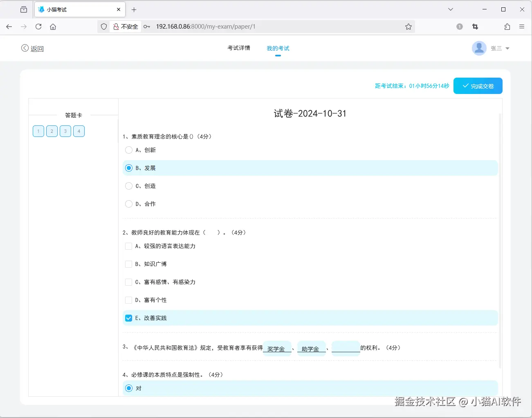Image resolution: width=532 pixels, height=418 pixels.
Task: Reload the exam page with refresh icon
Action: tap(38, 27)
